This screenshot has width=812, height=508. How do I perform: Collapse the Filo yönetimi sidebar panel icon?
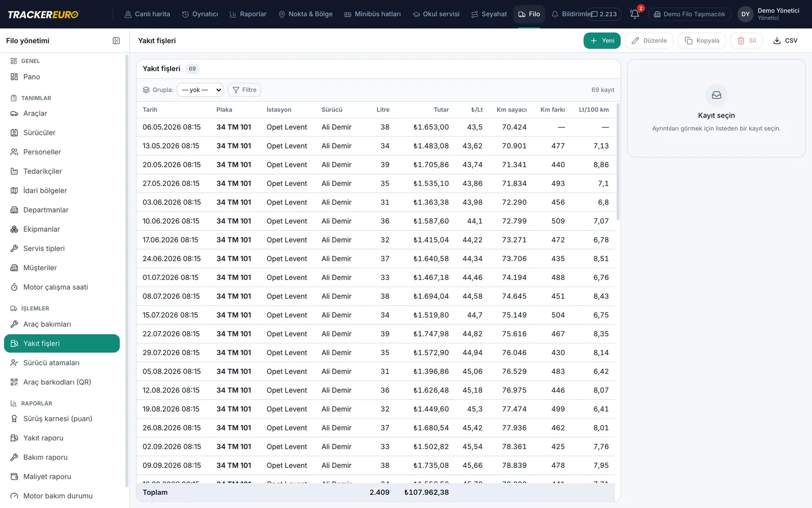116,41
